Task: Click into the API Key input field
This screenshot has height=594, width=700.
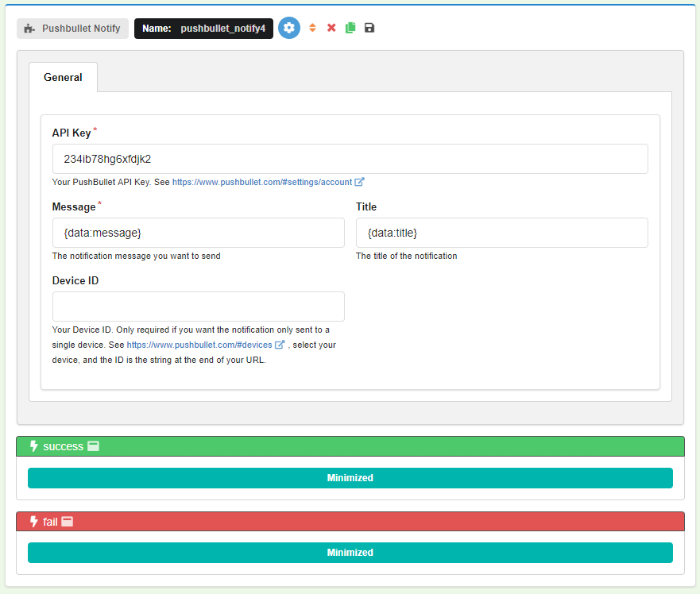Action: click(x=350, y=159)
